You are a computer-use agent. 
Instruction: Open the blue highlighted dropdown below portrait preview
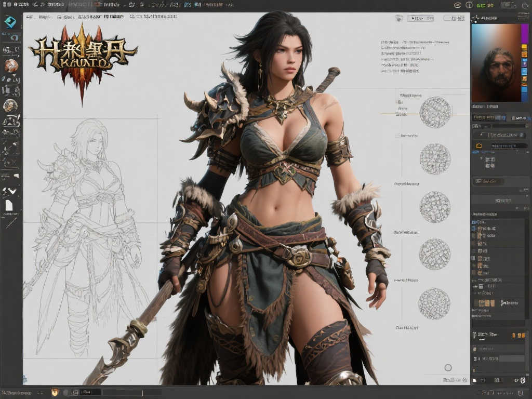point(488,117)
